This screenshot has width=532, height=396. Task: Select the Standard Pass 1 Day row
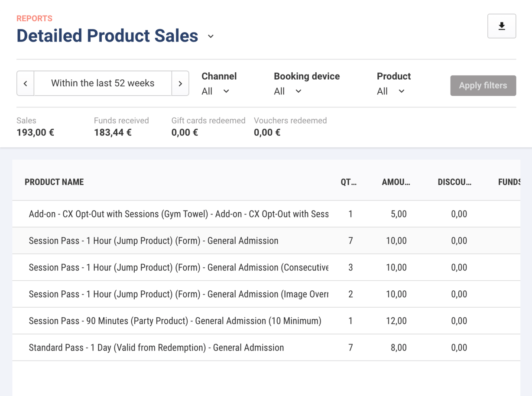point(156,347)
